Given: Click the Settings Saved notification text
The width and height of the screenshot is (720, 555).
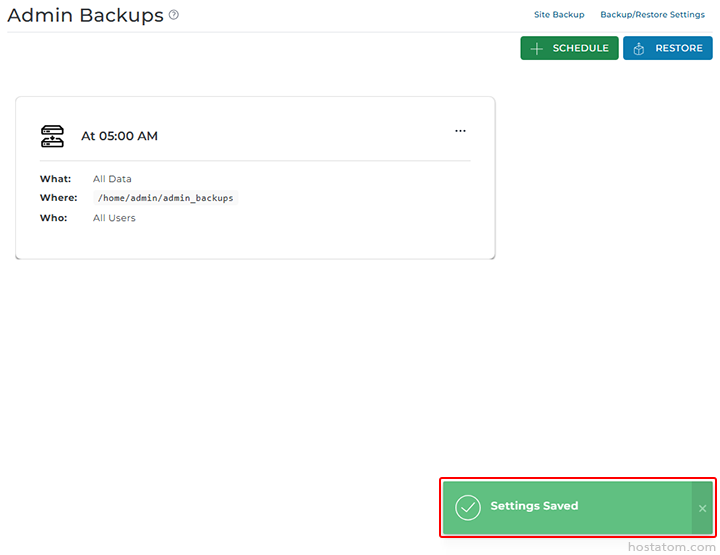Looking at the screenshot, I should (x=534, y=506).
